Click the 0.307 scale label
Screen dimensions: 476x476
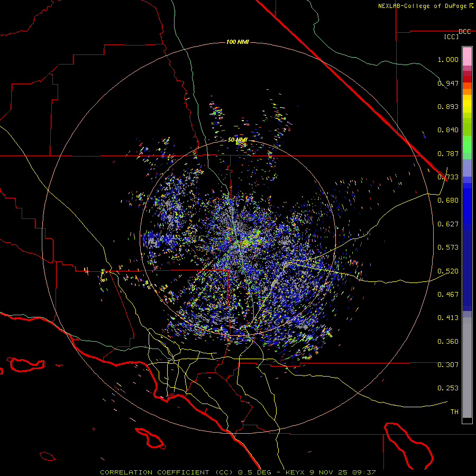(448, 365)
